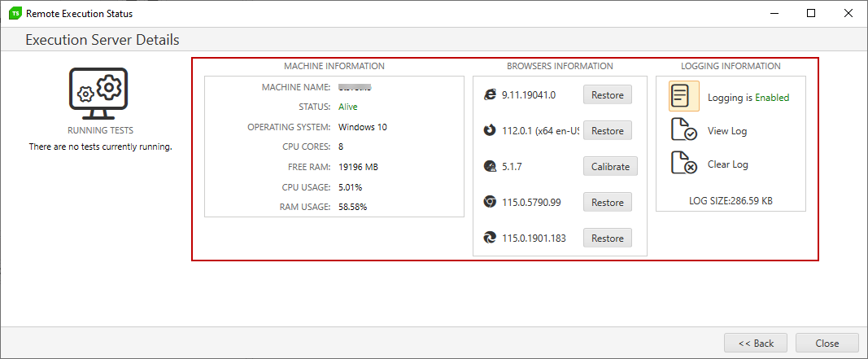Click the 115.0.5790.99 version text
868x359 pixels.
(531, 202)
